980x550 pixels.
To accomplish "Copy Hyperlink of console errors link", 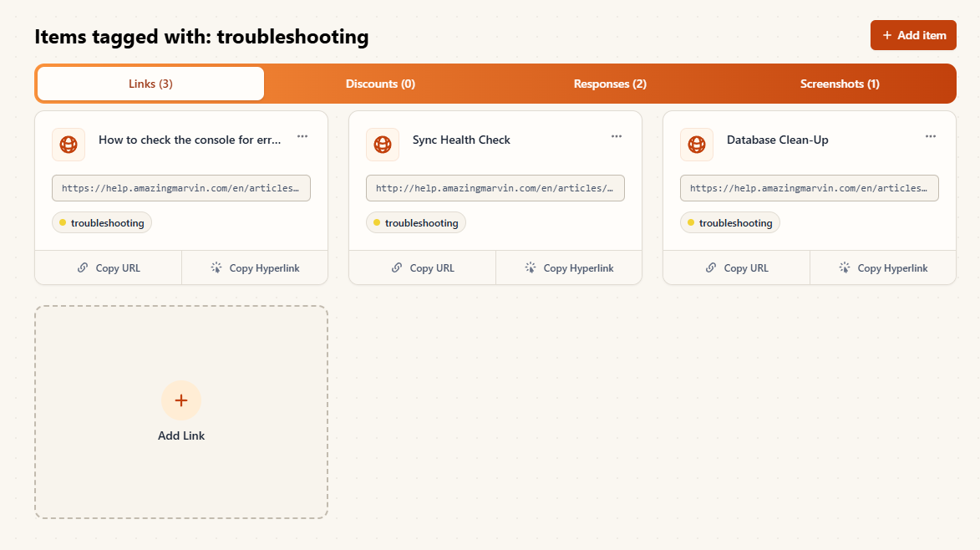I will point(255,267).
